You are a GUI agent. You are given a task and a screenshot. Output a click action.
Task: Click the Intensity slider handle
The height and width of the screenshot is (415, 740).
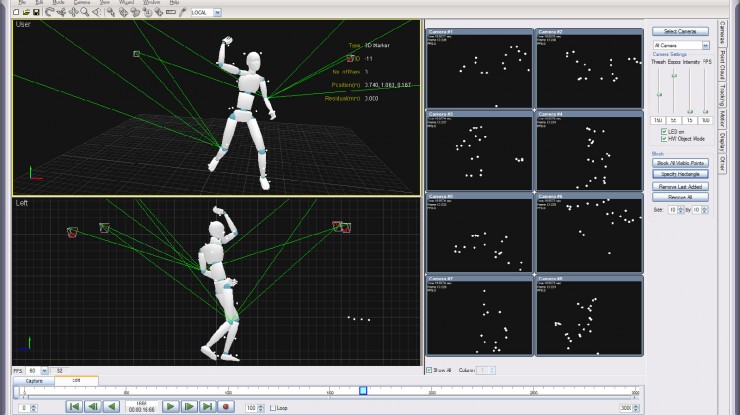coord(690,111)
